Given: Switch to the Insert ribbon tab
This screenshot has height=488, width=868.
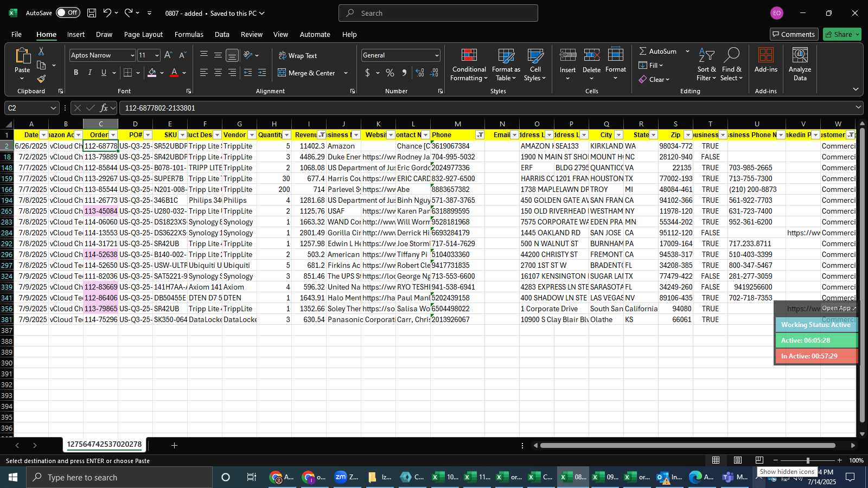Looking at the screenshot, I should click(x=76, y=34).
